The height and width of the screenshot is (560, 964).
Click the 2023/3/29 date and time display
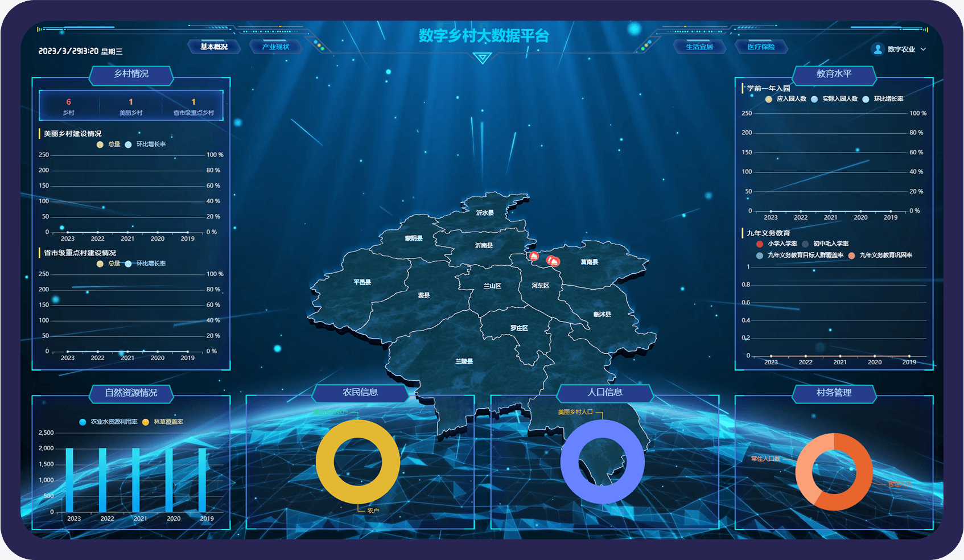[80, 51]
